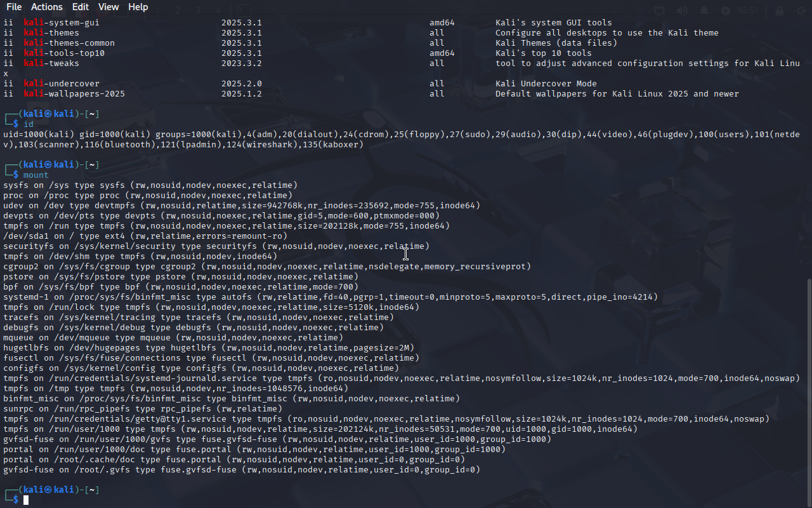Click 'gvfsd-fuse on /root/.gvfs' mount line

[242, 469]
